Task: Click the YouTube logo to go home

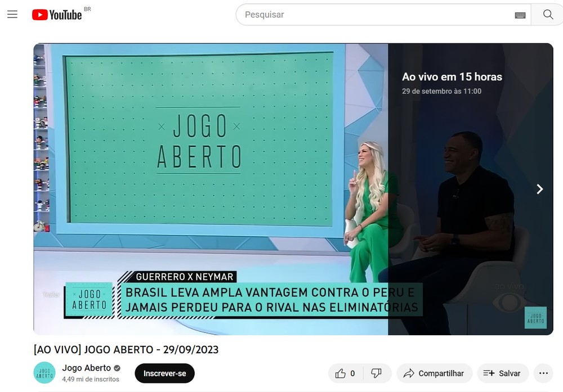Action: click(x=57, y=14)
